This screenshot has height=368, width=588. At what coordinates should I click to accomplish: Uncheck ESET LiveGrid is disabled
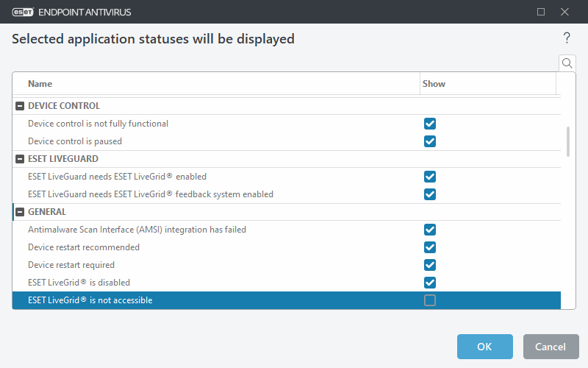point(430,283)
